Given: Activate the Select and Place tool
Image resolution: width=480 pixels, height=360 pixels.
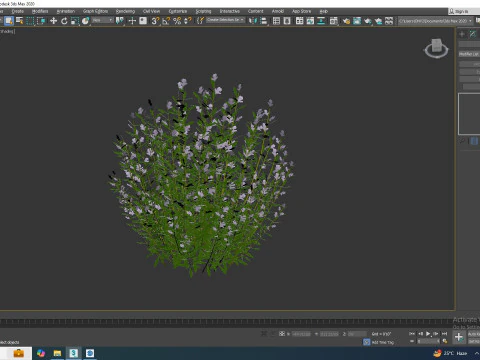Looking at the screenshot, I should click(x=86, y=21).
